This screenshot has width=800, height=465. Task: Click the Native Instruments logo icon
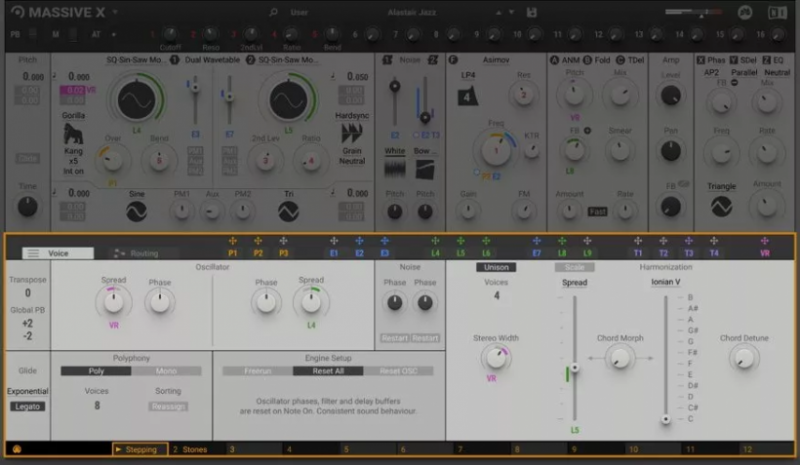[745, 12]
